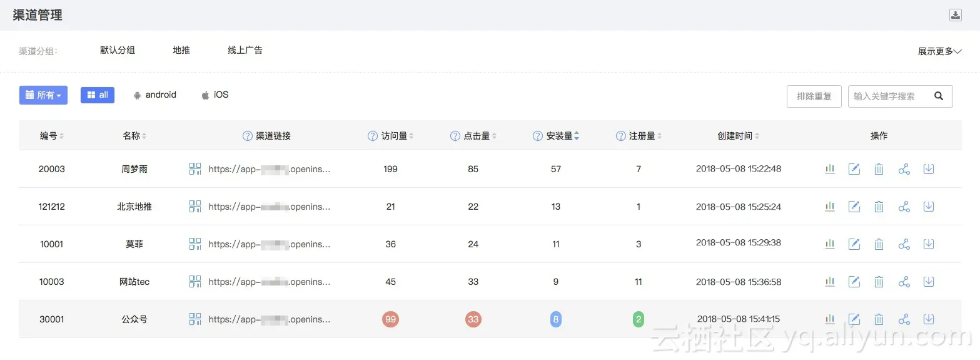Edit the 周梦雨 channel

tap(854, 169)
